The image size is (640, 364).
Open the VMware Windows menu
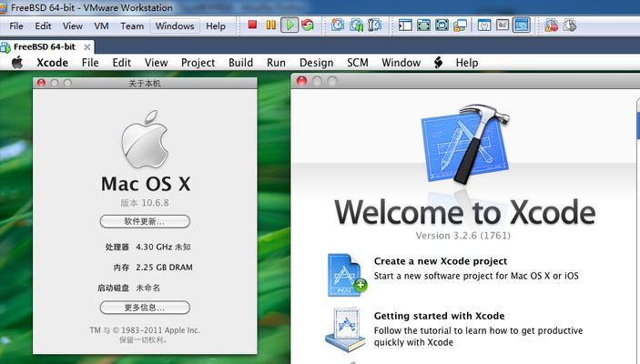click(x=175, y=26)
